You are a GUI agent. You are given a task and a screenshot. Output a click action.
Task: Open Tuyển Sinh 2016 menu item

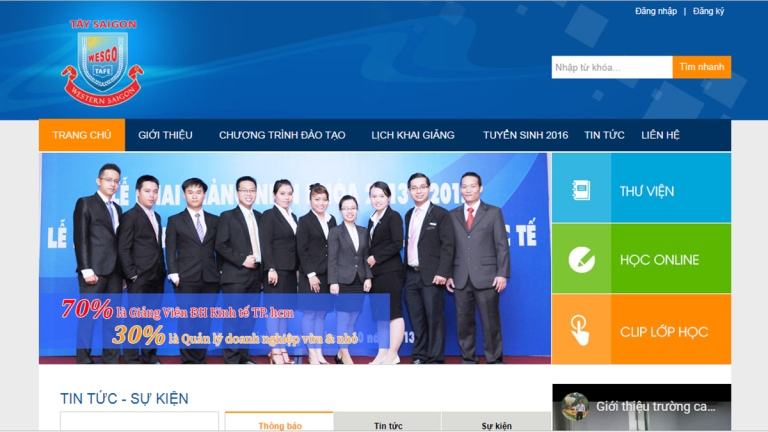[526, 135]
